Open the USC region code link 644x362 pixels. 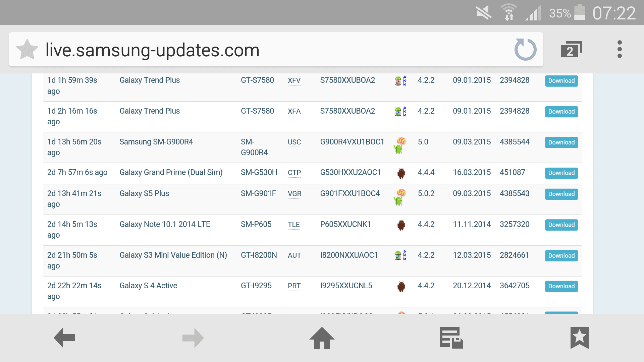pyautogui.click(x=294, y=142)
